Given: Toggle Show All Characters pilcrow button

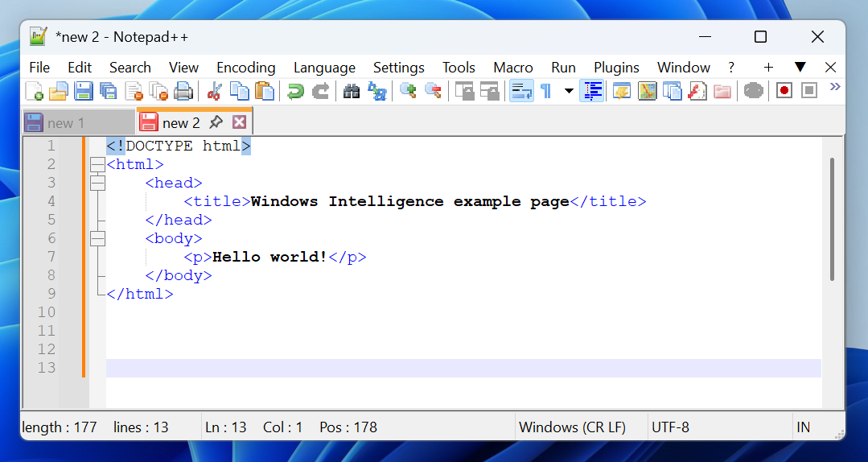Looking at the screenshot, I should coord(545,91).
